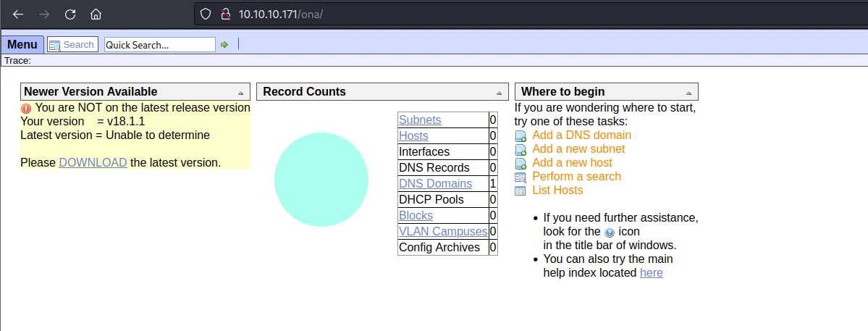Reload the page with refresh icon
Viewport: 868px width, 331px height.
[x=69, y=14]
